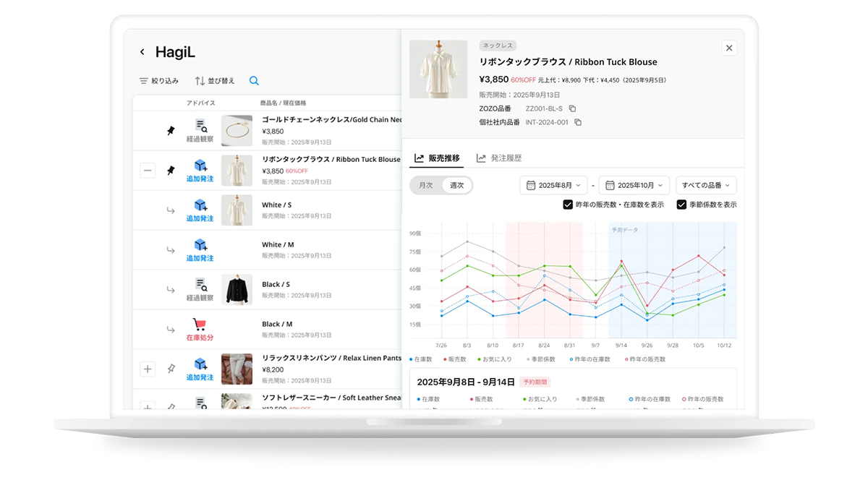This screenshot has width=868, height=480.
Task: Open the すべての品番 dropdown
Action: pos(707,185)
